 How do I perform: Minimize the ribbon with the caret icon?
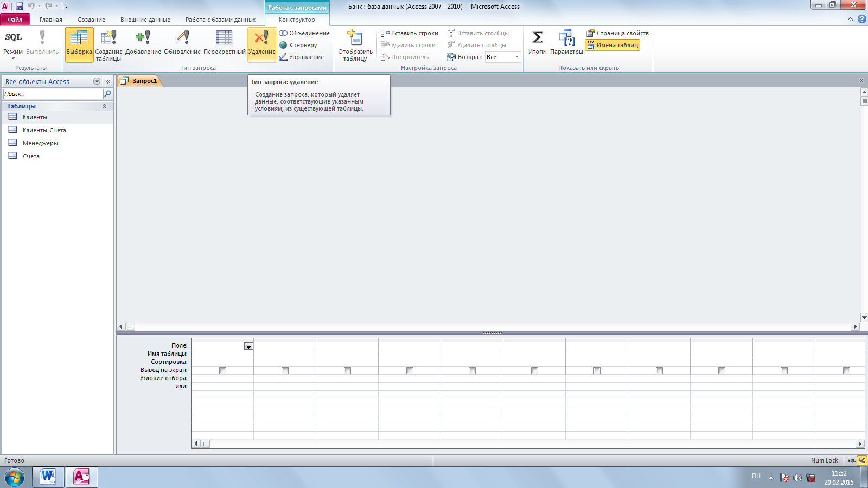point(850,20)
